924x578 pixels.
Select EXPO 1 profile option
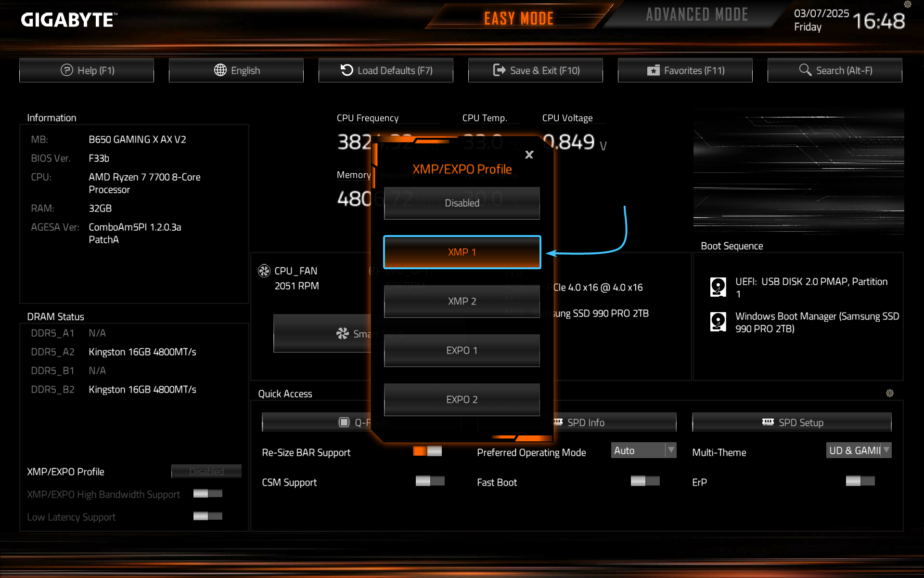click(x=462, y=351)
